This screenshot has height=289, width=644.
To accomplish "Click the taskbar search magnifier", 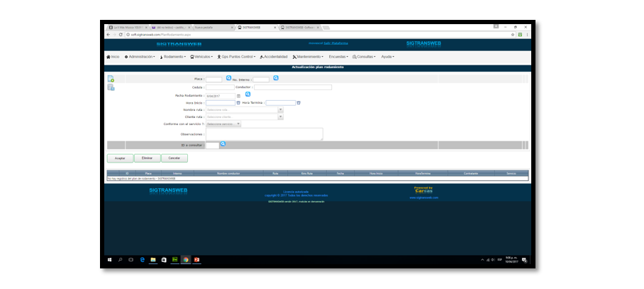I will click(x=121, y=260).
